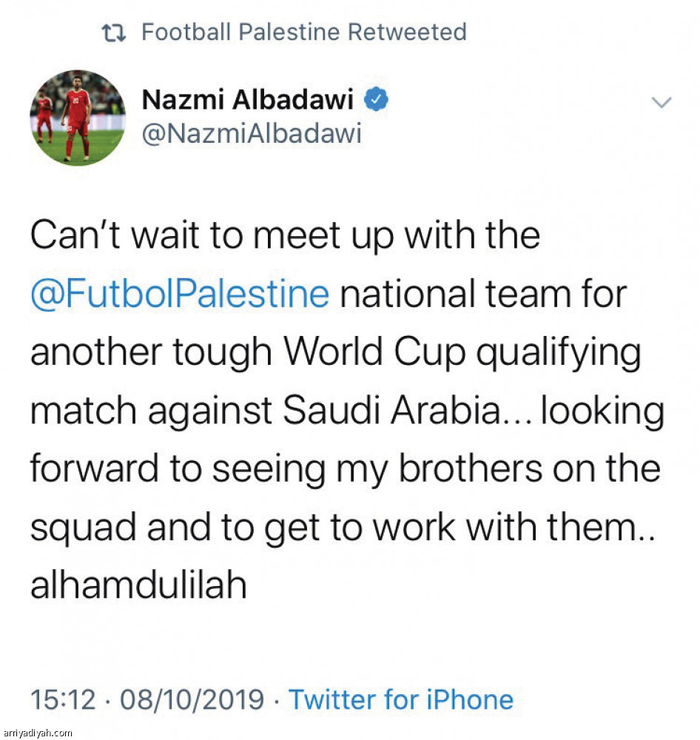
Task: Click the blue verified badge
Action: [x=379, y=100]
